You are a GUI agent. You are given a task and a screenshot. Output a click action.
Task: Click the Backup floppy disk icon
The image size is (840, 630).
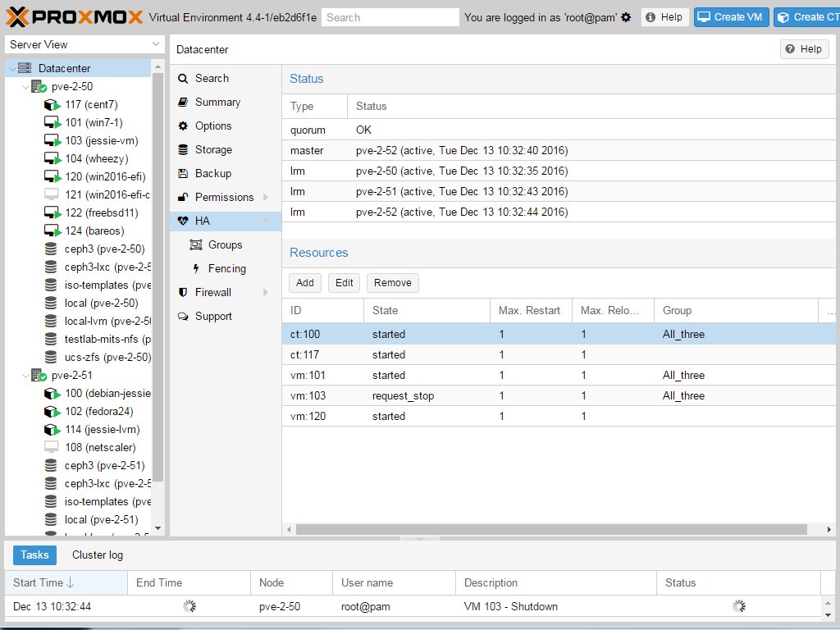coord(183,174)
